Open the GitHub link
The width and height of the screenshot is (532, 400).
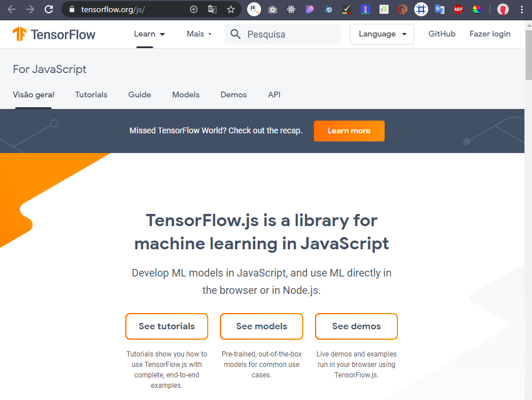(441, 34)
